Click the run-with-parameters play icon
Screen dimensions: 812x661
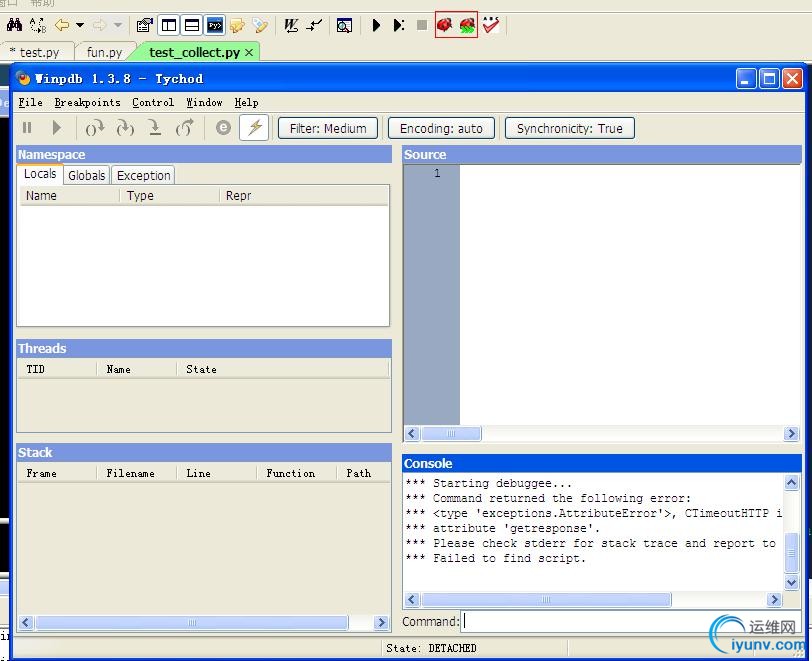(398, 25)
